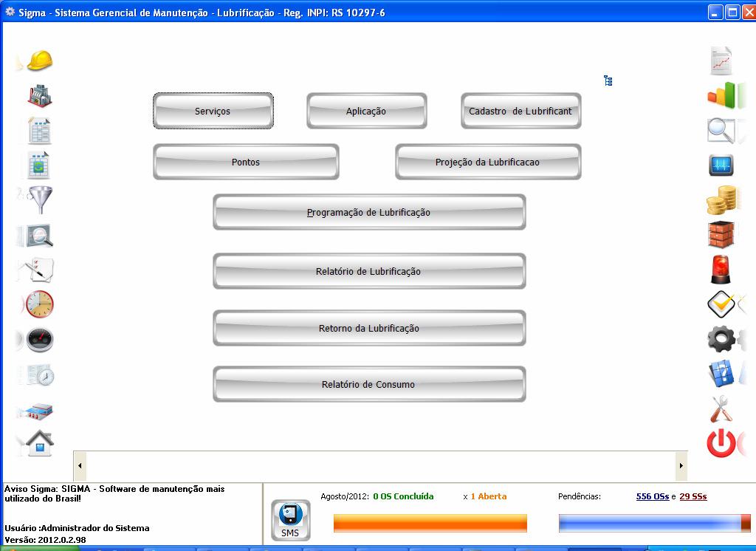Open the SMS phone button
The height and width of the screenshot is (551, 756).
coord(290,520)
